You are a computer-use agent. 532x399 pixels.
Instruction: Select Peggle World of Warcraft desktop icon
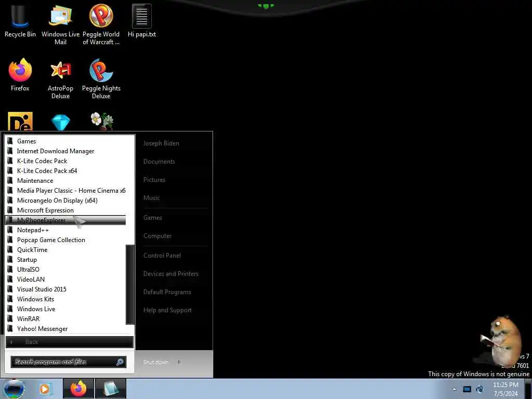click(x=101, y=24)
